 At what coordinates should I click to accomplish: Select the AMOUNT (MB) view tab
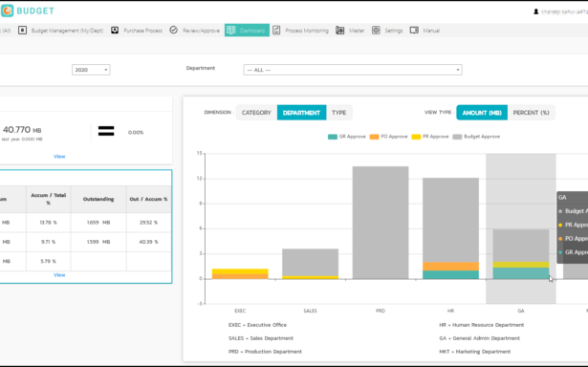click(482, 113)
